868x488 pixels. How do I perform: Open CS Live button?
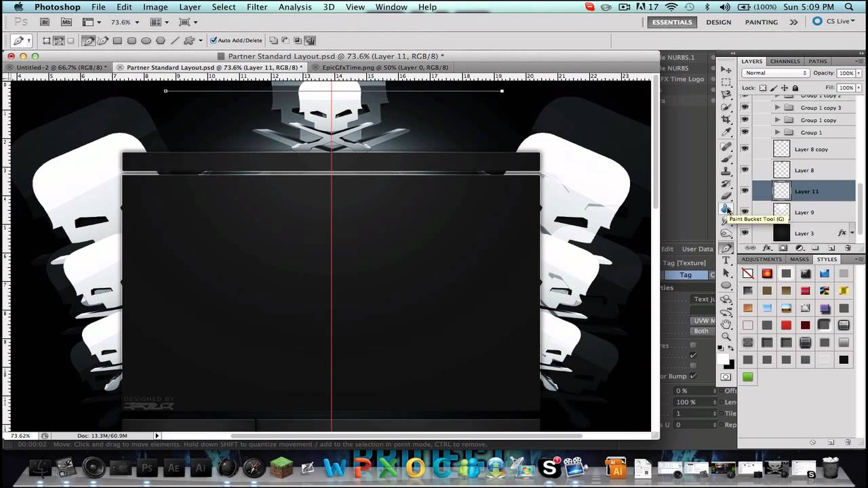coord(833,22)
